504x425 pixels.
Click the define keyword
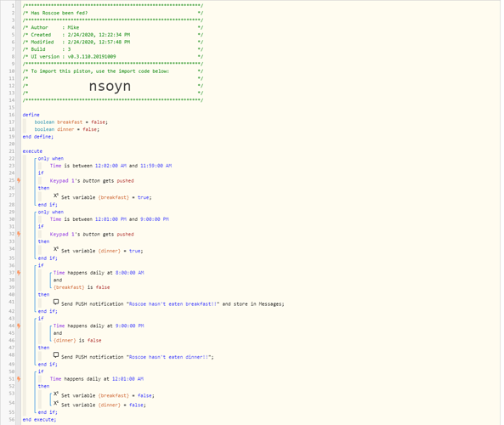pos(31,115)
